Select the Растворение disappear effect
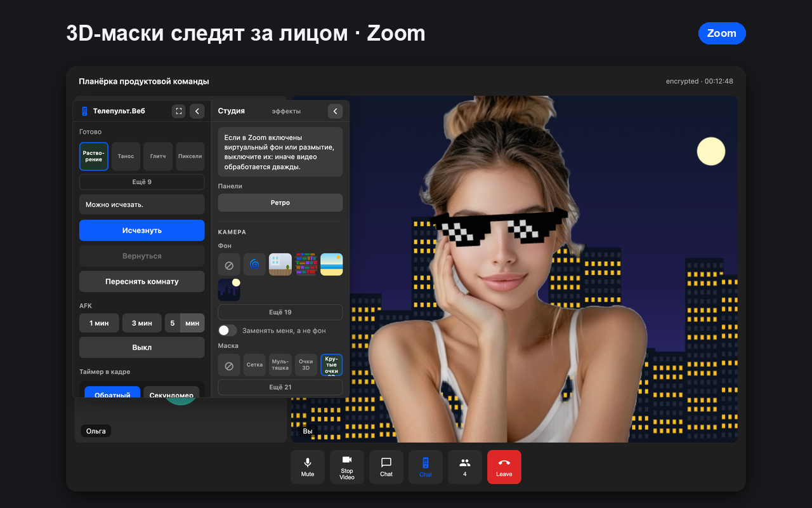 94,156
